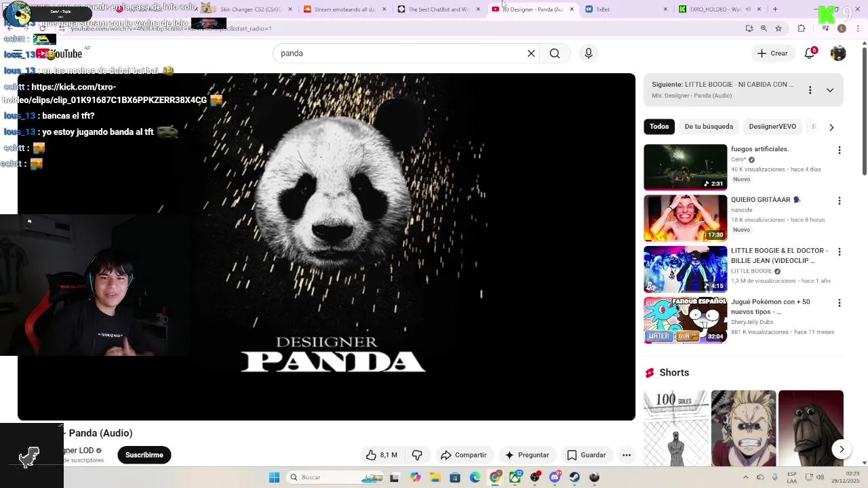Expand the mix playlist chevron
Image resolution: width=868 pixels, height=488 pixels.
830,90
